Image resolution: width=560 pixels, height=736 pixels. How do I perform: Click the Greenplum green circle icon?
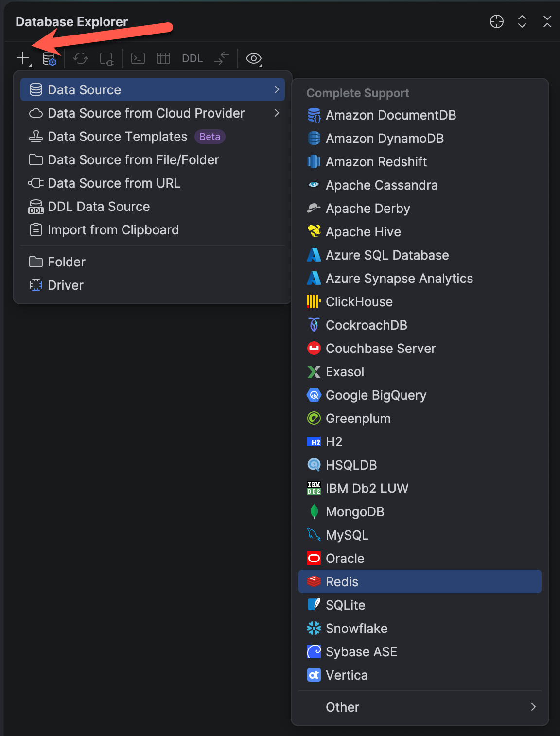314,419
